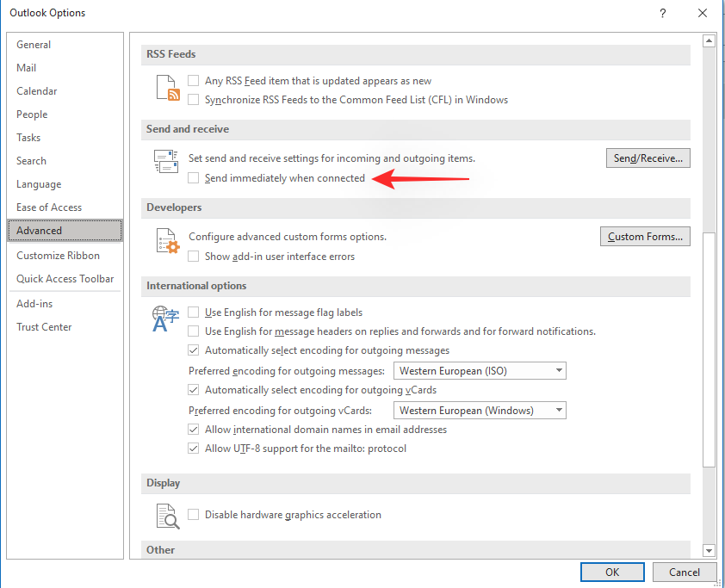Image resolution: width=725 pixels, height=588 pixels.
Task: Open the Search options category
Action: click(65, 161)
